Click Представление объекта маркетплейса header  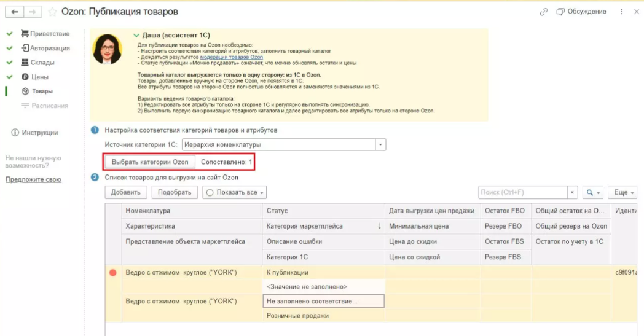tap(191, 241)
